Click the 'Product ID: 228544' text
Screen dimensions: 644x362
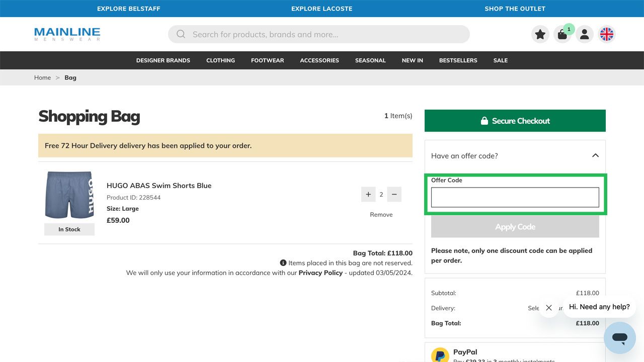[x=134, y=198]
